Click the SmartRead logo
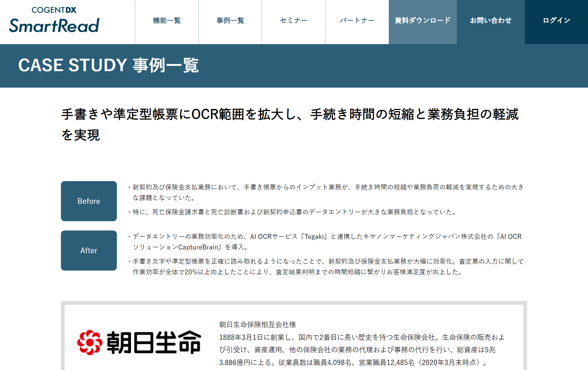Image resolution: width=588 pixels, height=370 pixels. (54, 21)
